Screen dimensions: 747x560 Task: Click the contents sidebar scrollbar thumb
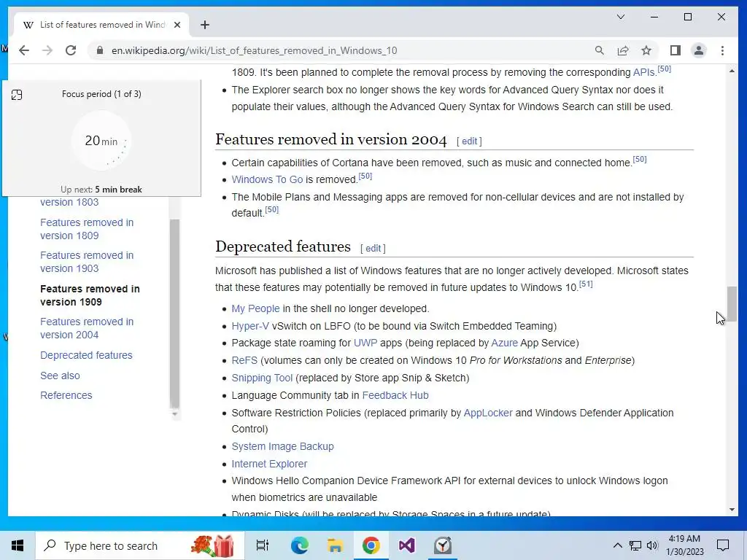tap(175, 314)
